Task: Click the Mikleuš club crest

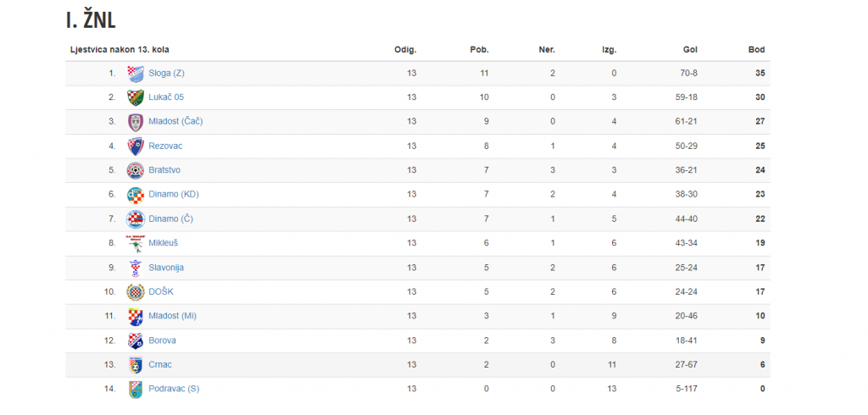Action: point(136,243)
